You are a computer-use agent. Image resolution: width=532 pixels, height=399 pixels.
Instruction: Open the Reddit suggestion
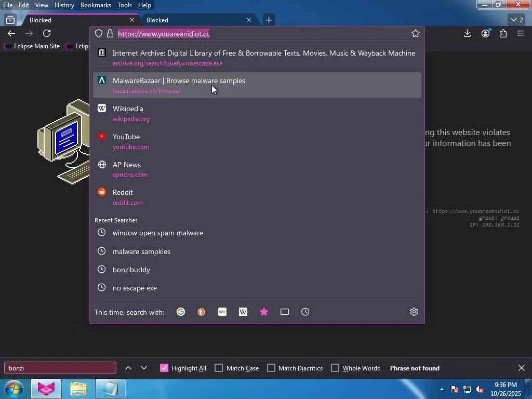tap(257, 197)
